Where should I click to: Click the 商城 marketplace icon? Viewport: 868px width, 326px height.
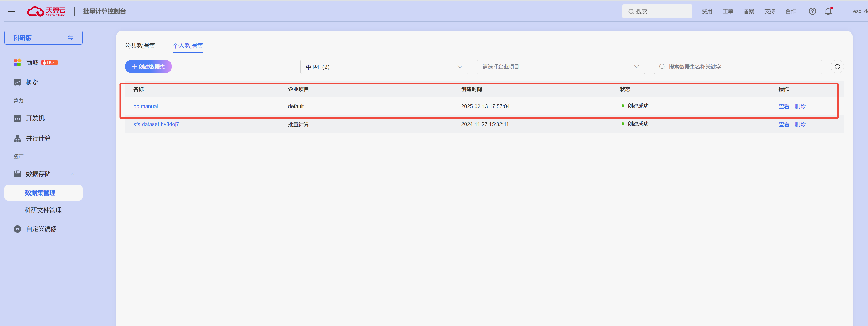click(x=17, y=62)
